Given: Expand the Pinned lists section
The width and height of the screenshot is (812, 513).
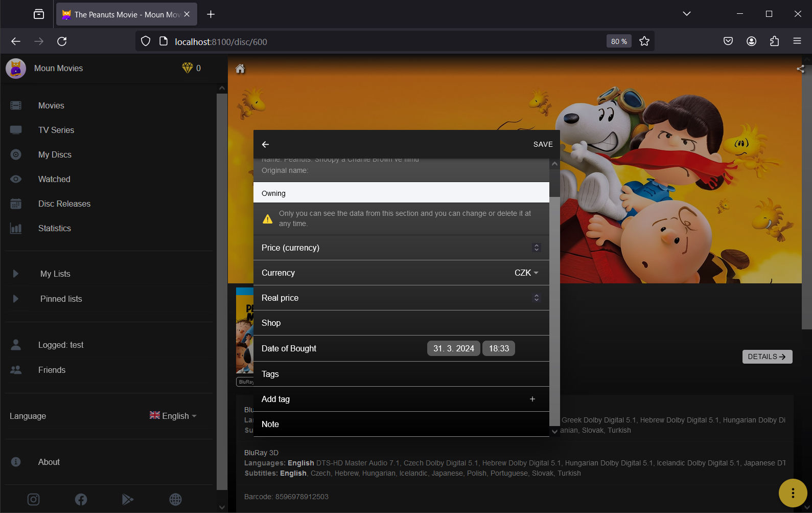Looking at the screenshot, I should (16, 299).
